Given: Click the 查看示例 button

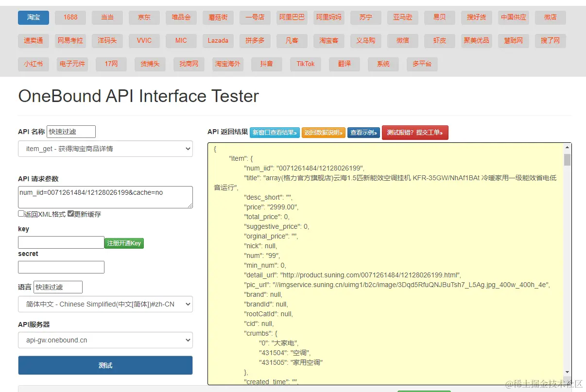Looking at the screenshot, I should pos(363,133).
